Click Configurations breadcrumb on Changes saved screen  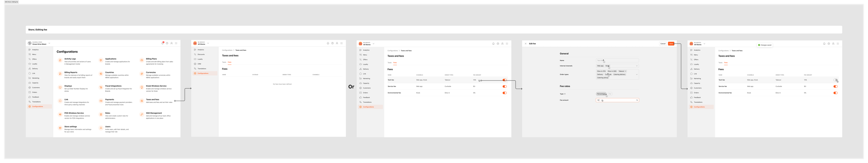(x=724, y=51)
